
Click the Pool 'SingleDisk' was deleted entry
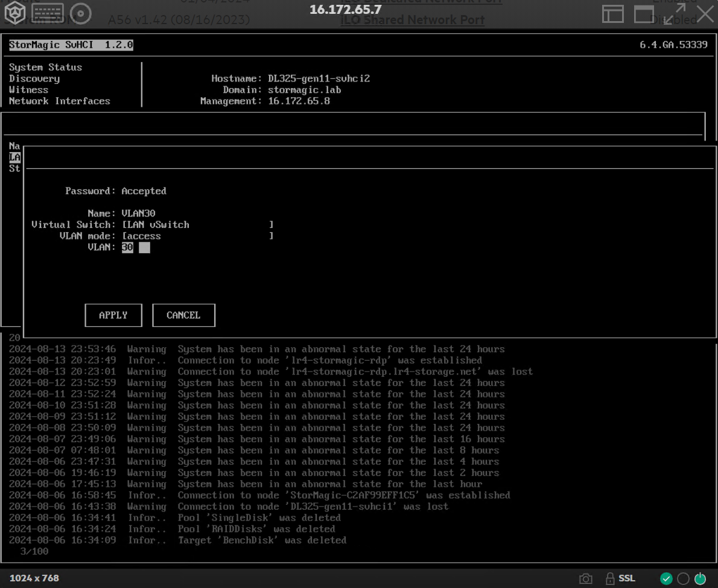pyautogui.click(x=175, y=518)
